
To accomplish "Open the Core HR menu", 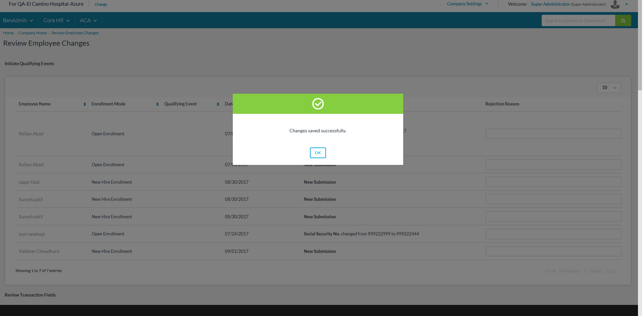I will click(56, 20).
